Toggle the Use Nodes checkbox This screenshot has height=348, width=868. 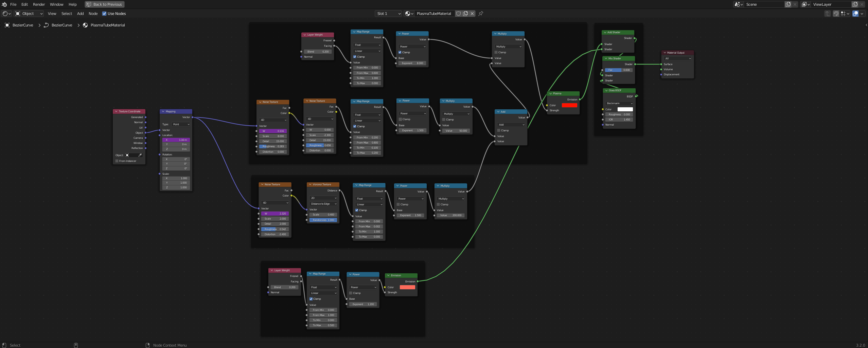105,14
